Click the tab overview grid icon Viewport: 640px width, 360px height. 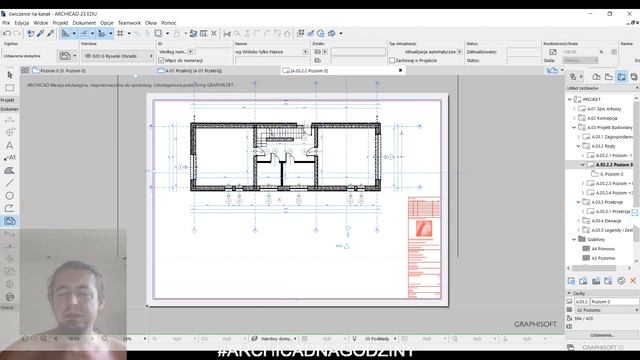[x=25, y=70]
